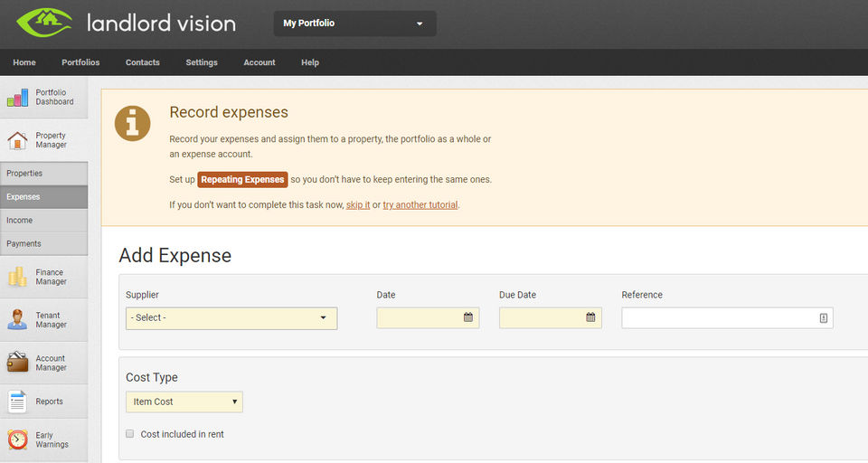Open the Due Date calendar icon
The width and height of the screenshot is (868, 463).
point(590,317)
